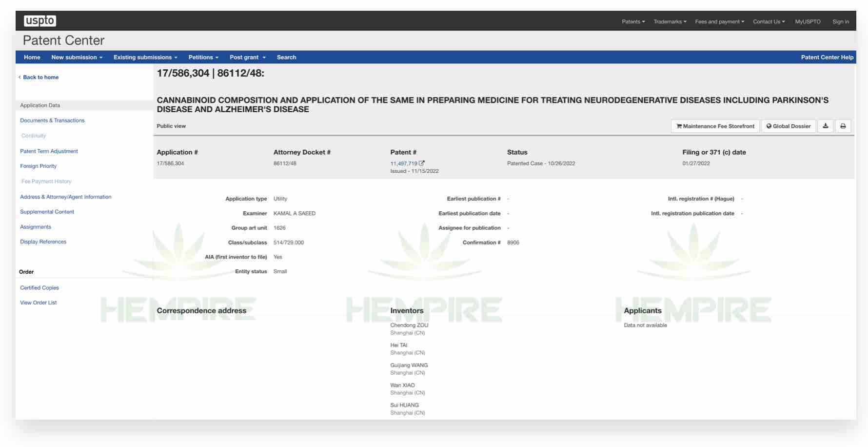868x447 pixels.
Task: Click the Applicants heading
Action: pos(643,310)
